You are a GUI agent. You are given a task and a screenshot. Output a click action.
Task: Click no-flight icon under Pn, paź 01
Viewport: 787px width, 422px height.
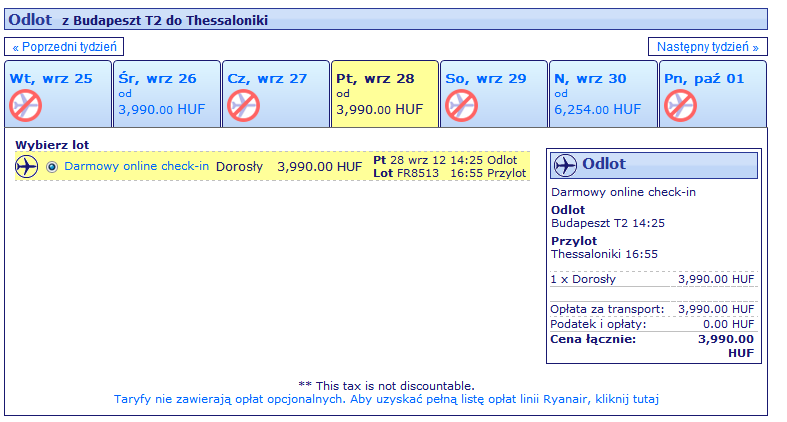coord(680,105)
